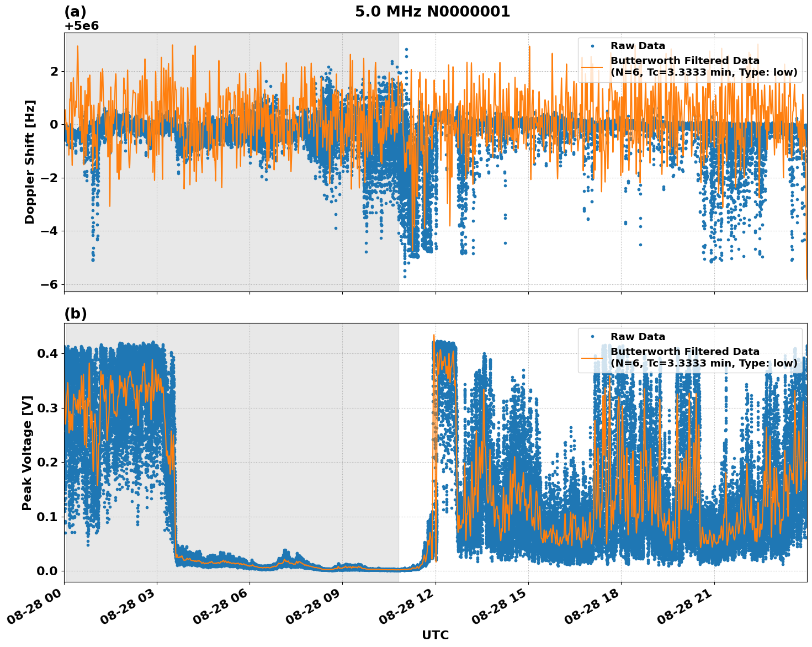
Task: Select the panel label (b) marker
Action: (75, 314)
